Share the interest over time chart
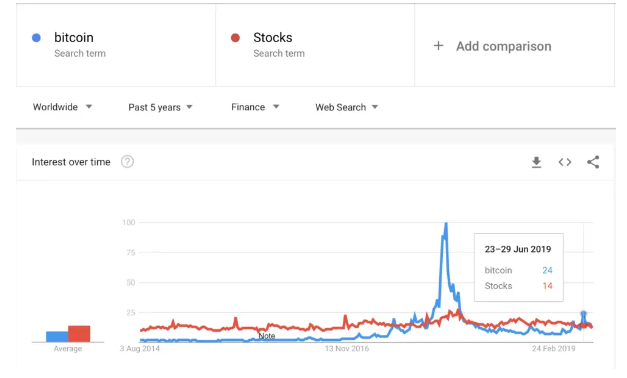This screenshot has width=627, height=378. (593, 162)
